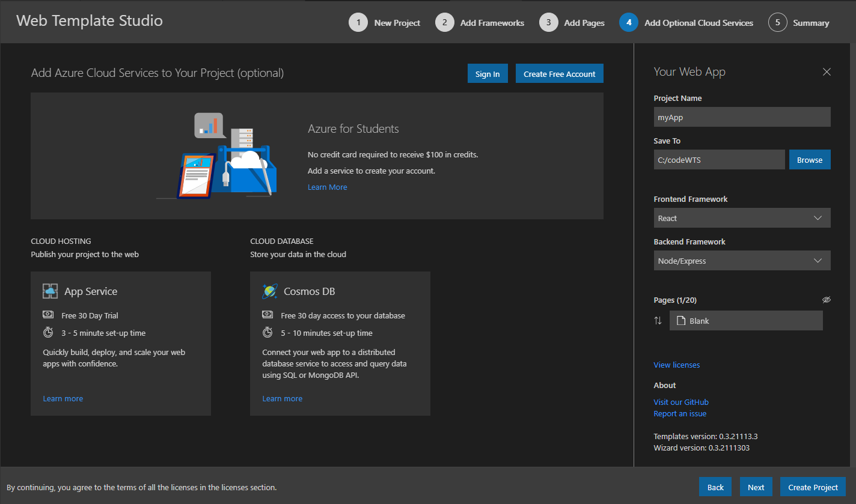This screenshot has height=504, width=856.
Task: Click Browse to choose save location
Action: click(810, 160)
